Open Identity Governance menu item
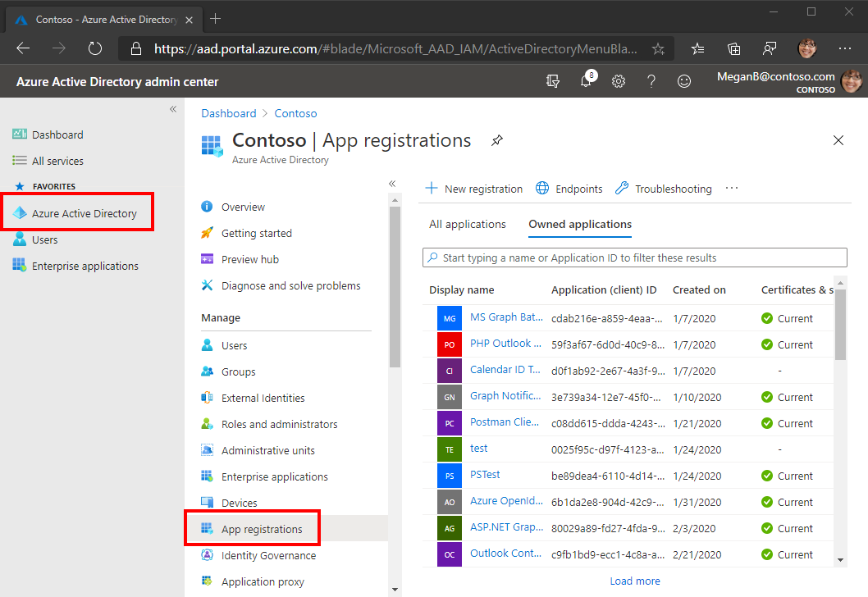The width and height of the screenshot is (868, 597). coord(268,555)
